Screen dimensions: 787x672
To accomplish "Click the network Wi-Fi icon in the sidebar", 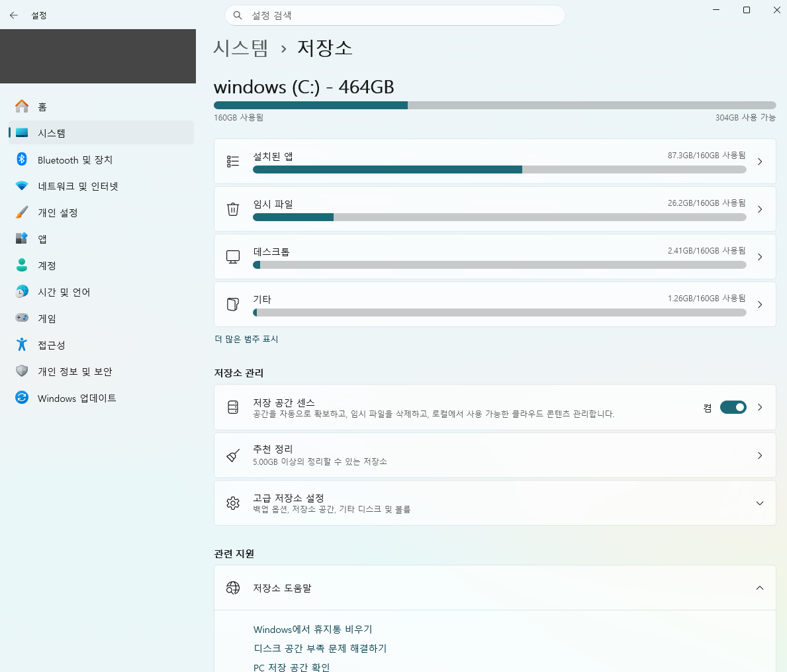I will [22, 186].
